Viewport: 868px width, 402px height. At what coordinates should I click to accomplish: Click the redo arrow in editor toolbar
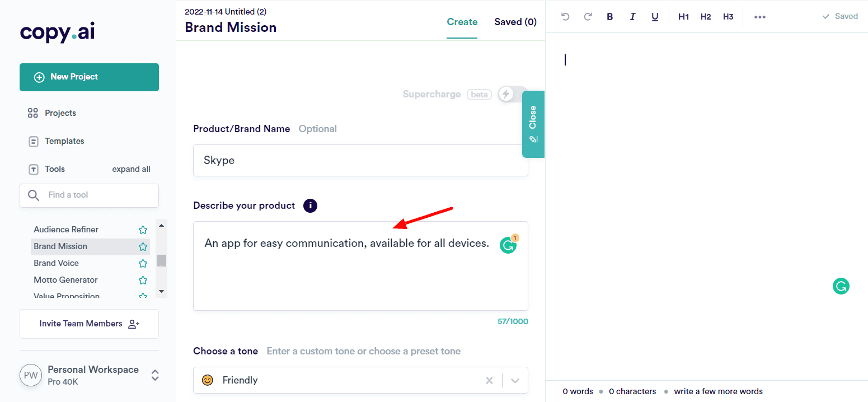tap(588, 17)
